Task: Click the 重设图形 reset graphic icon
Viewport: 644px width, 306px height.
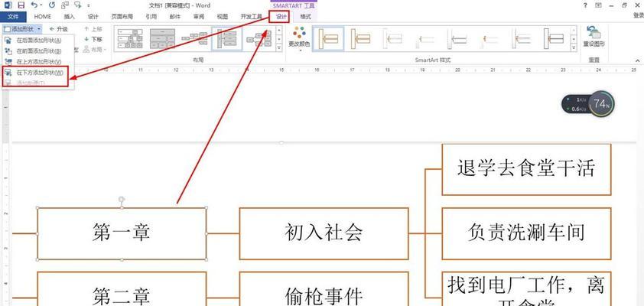Action: (x=594, y=37)
